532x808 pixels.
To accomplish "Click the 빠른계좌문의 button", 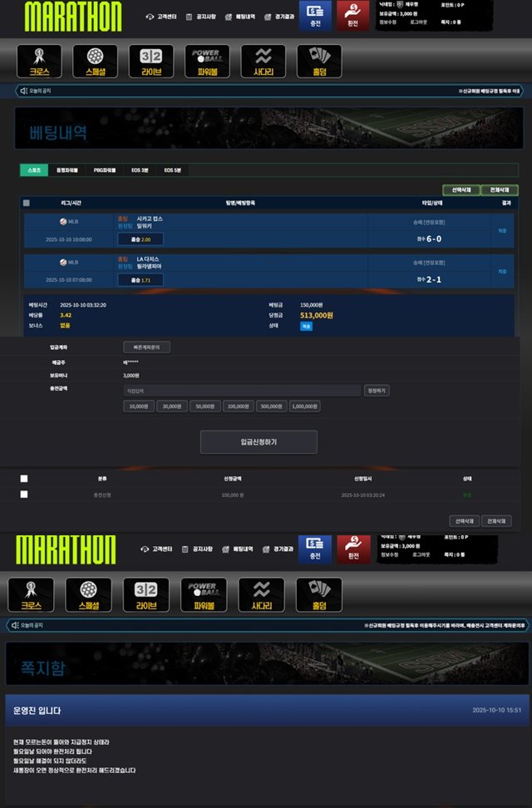I will (147, 347).
